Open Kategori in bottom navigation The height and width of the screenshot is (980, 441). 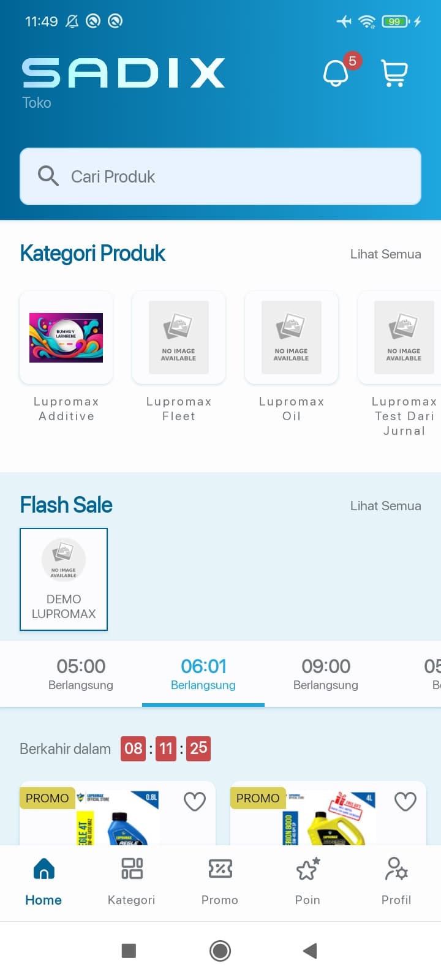point(132,881)
